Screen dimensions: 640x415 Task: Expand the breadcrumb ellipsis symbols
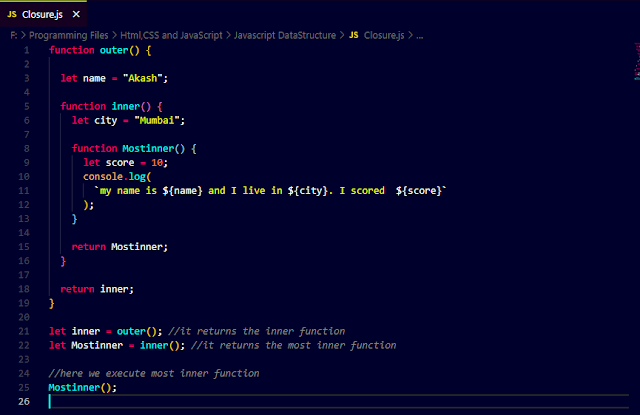pyautogui.click(x=420, y=36)
